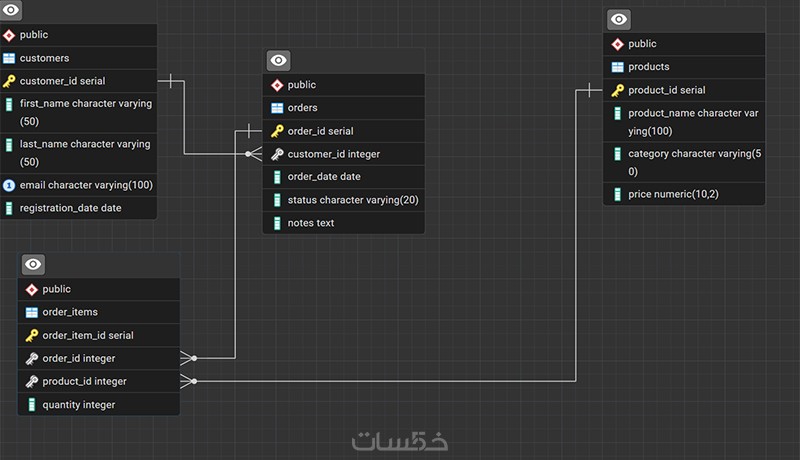
Task: Click the primary key icon beside order_item_id serial
Action: coord(32,336)
